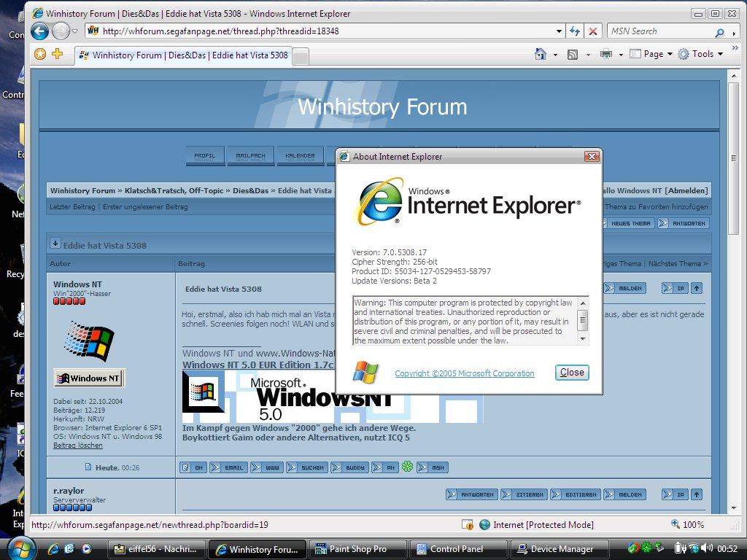Click the Home icon on IE toolbar
The width and height of the screenshot is (747, 560).
539,54
